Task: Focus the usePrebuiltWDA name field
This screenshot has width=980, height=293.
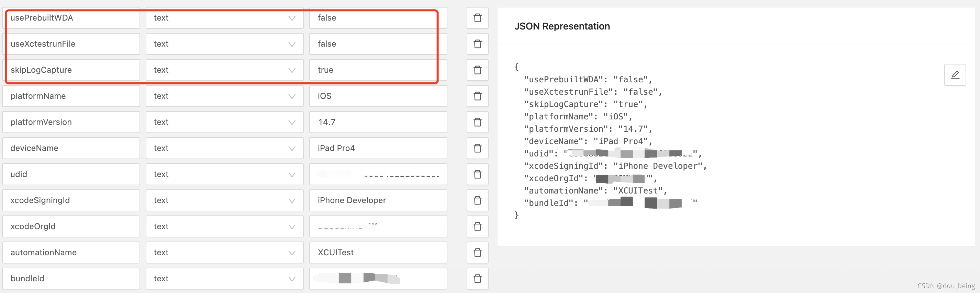Action: point(71,18)
